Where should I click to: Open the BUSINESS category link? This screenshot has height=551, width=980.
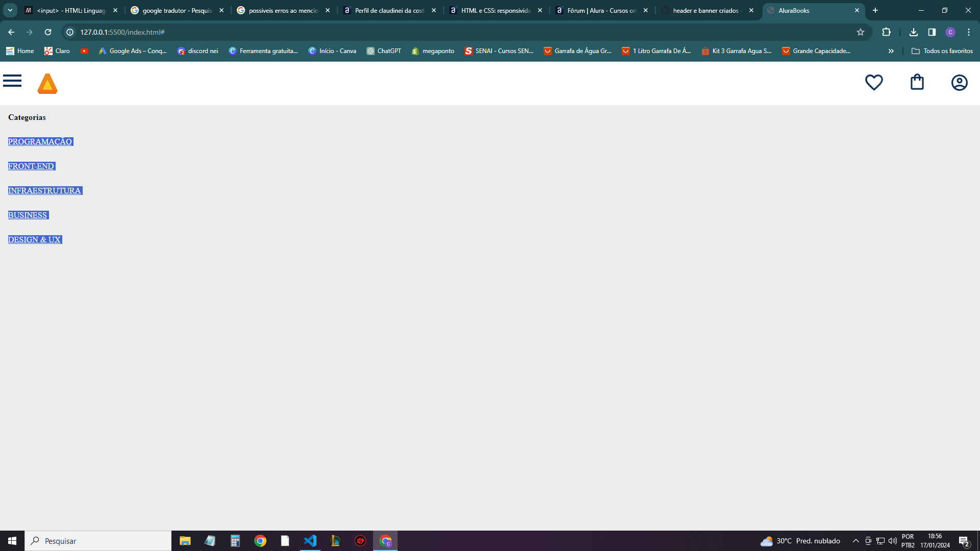tap(28, 215)
